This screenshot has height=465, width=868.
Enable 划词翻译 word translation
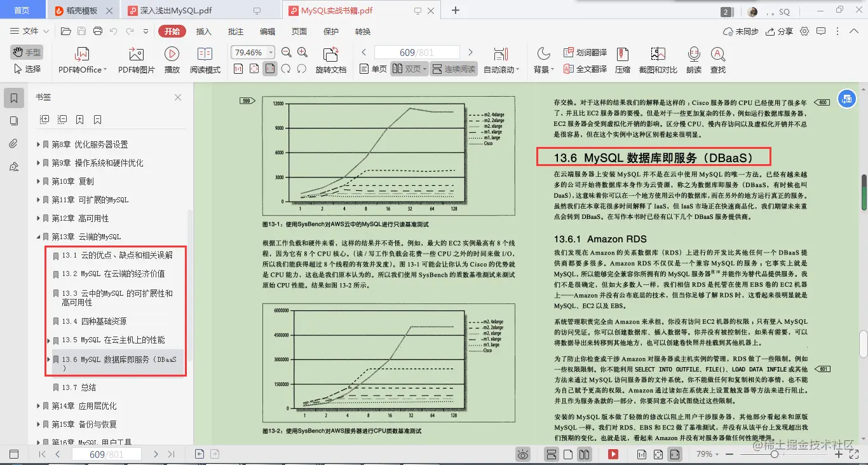585,53
